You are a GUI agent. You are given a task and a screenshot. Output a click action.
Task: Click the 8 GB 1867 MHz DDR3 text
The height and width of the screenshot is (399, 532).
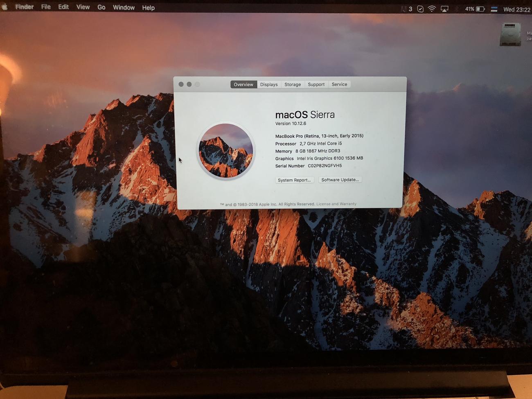[318, 151]
